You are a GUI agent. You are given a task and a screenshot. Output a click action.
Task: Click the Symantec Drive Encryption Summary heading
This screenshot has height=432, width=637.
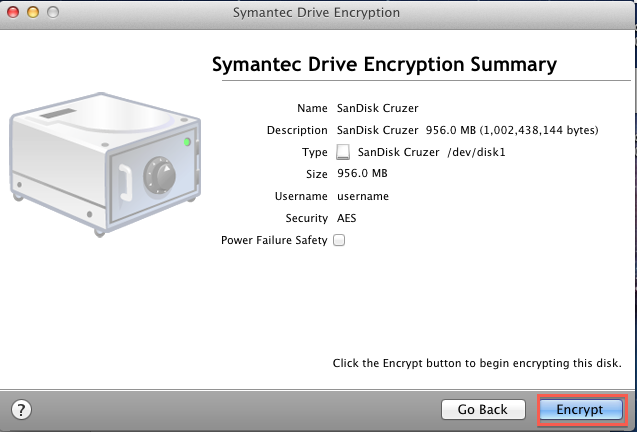point(384,64)
